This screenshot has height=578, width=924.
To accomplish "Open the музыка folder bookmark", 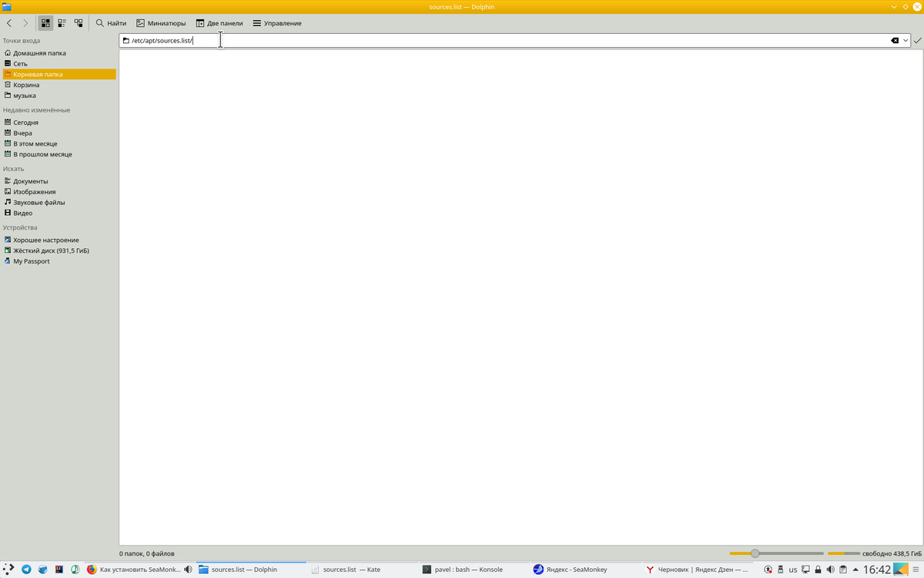I will [x=59, y=96].
